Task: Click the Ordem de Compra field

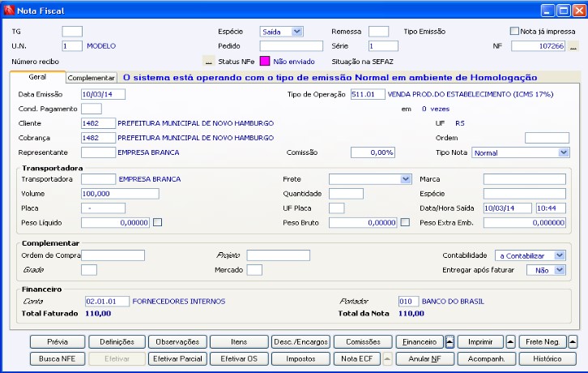Action: 113,255
